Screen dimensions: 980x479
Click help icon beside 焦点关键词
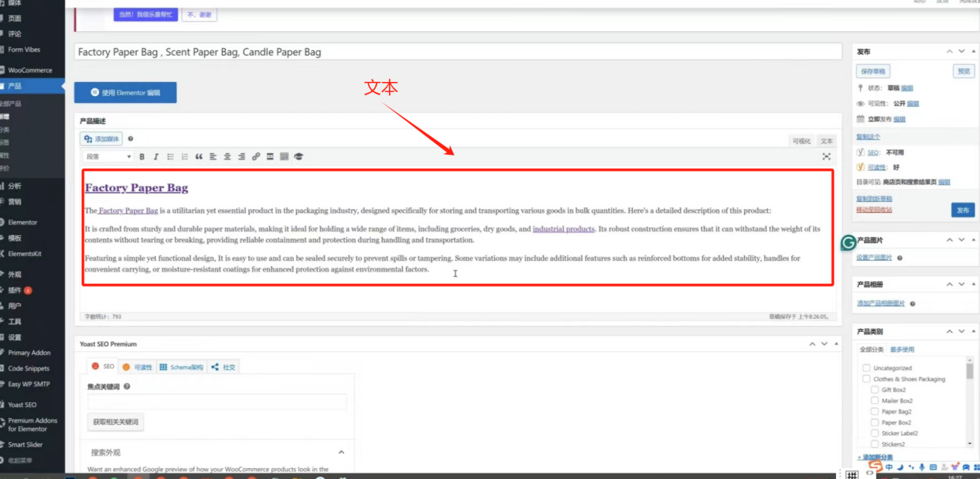point(127,386)
